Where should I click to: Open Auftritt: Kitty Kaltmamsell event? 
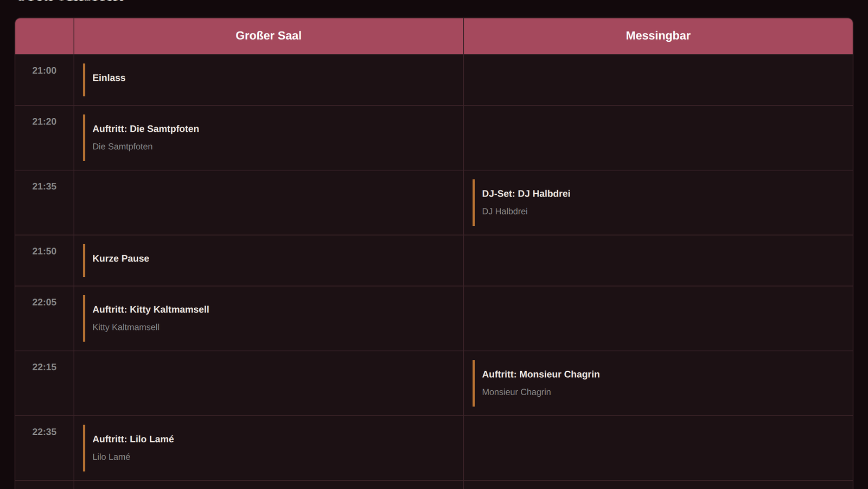click(269, 319)
